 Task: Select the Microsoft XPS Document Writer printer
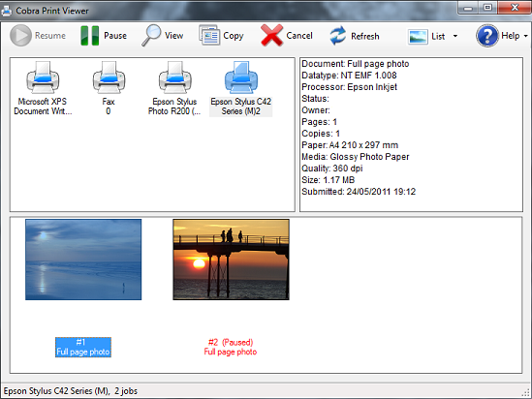(43, 88)
